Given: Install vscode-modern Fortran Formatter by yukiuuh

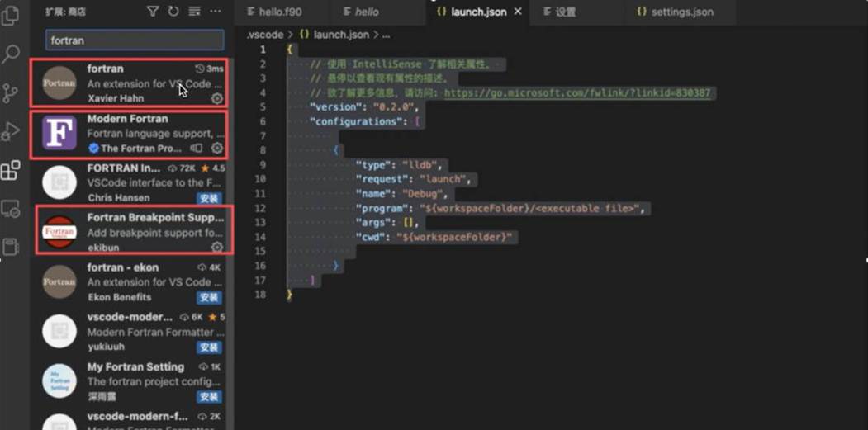Looking at the screenshot, I should 209,347.
